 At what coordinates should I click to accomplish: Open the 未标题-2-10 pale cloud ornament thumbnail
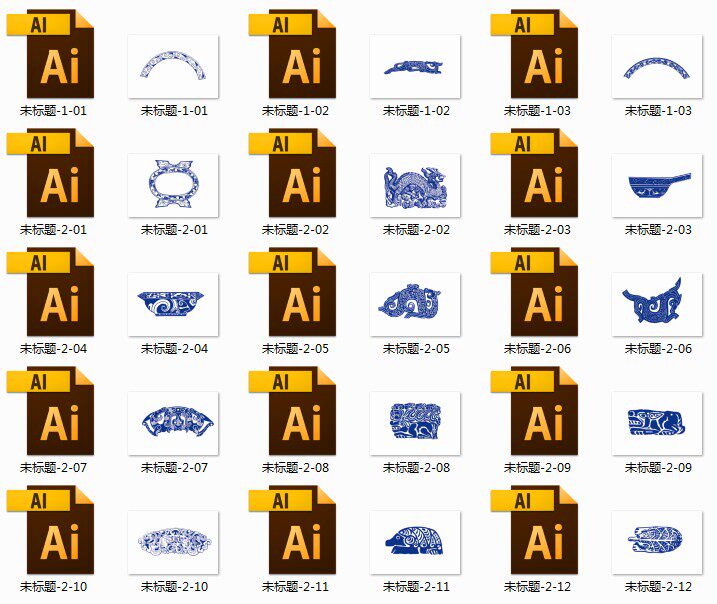173,542
